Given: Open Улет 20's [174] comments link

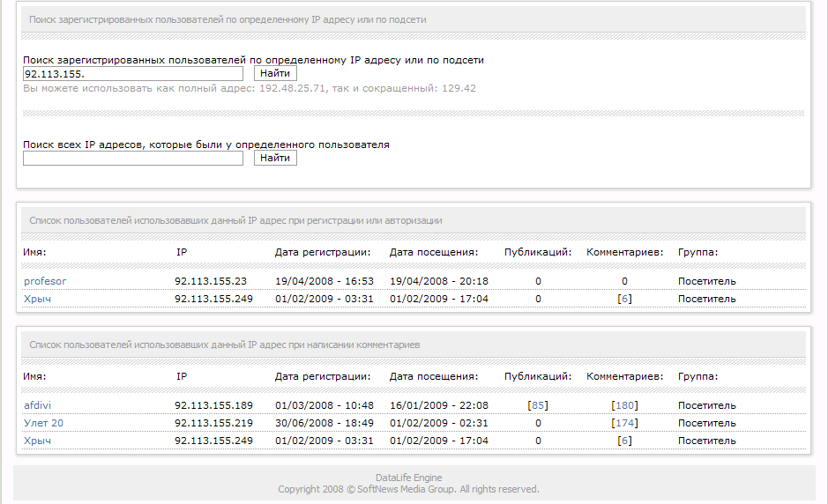Looking at the screenshot, I should (624, 423).
